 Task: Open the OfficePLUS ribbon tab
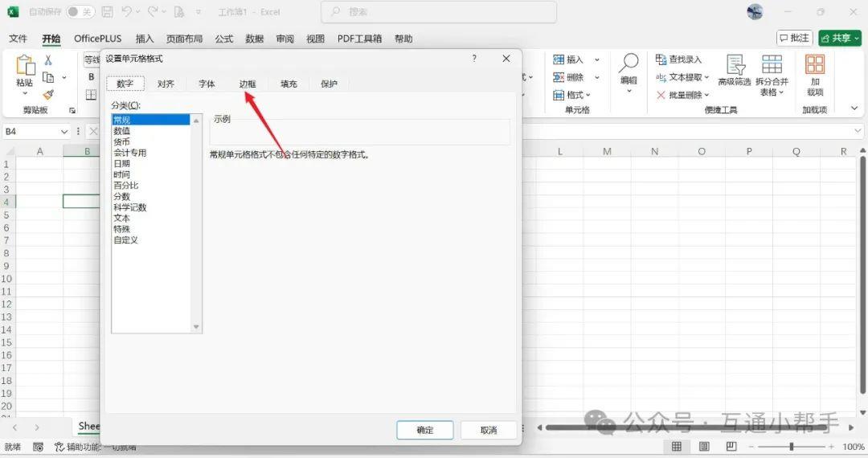[97, 39]
